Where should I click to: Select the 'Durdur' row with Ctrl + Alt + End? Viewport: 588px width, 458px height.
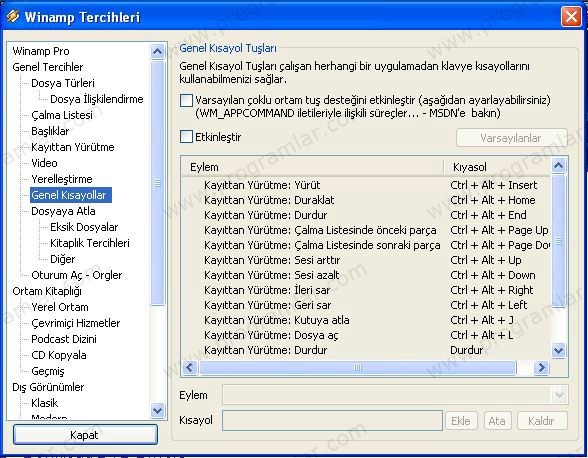click(x=366, y=215)
